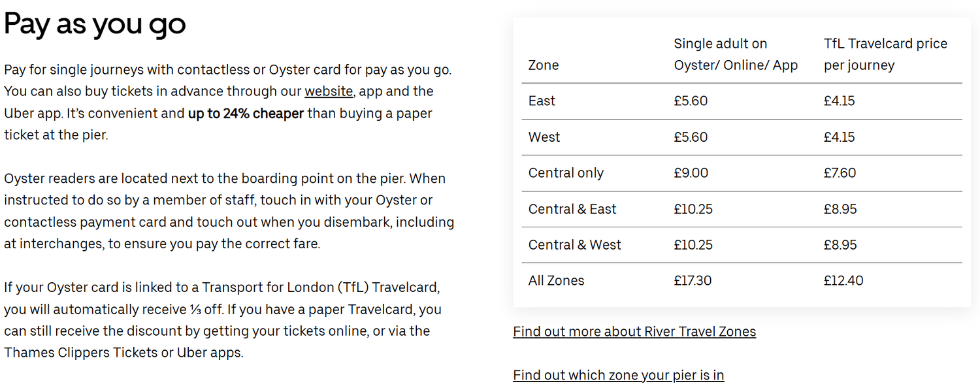The image size is (980, 390).
Task: Click the TfL Travelcard price column header
Action: [885, 54]
